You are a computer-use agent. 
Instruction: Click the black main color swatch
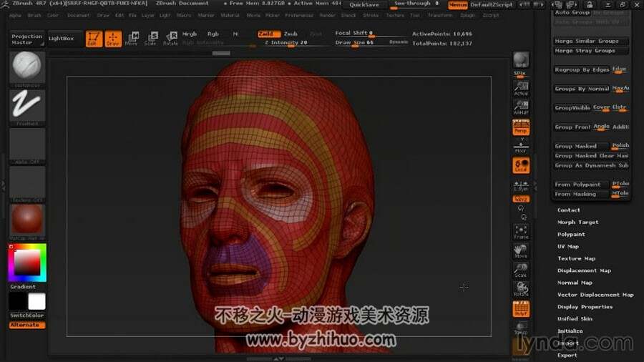(x=18, y=302)
